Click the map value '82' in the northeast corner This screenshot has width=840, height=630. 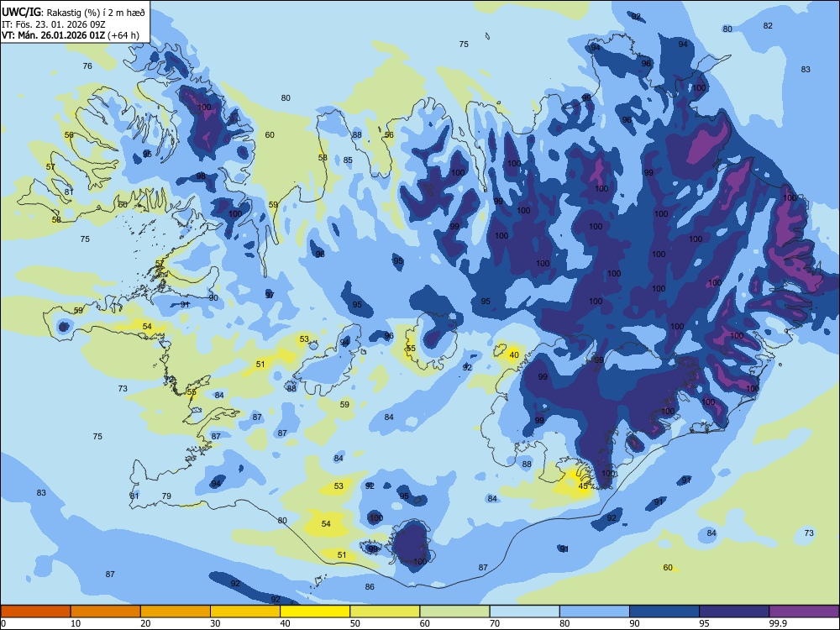click(x=768, y=26)
